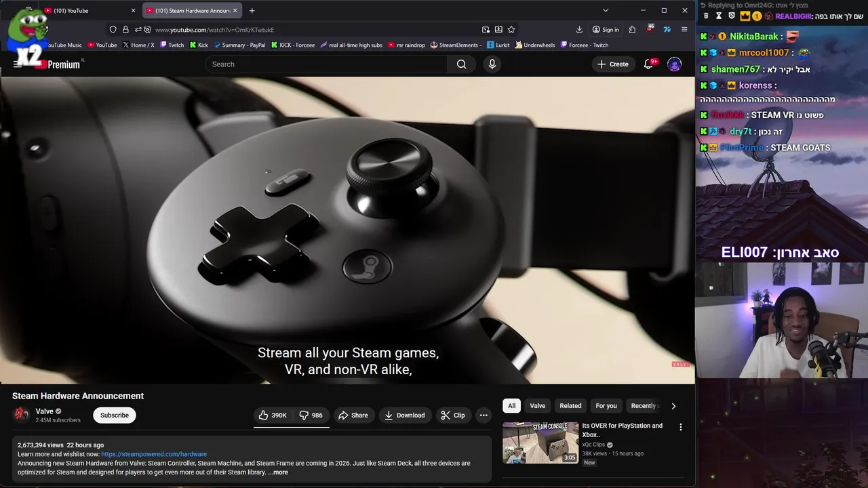Select the Valve filter chip
This screenshot has height=488, width=868.
[x=538, y=406]
